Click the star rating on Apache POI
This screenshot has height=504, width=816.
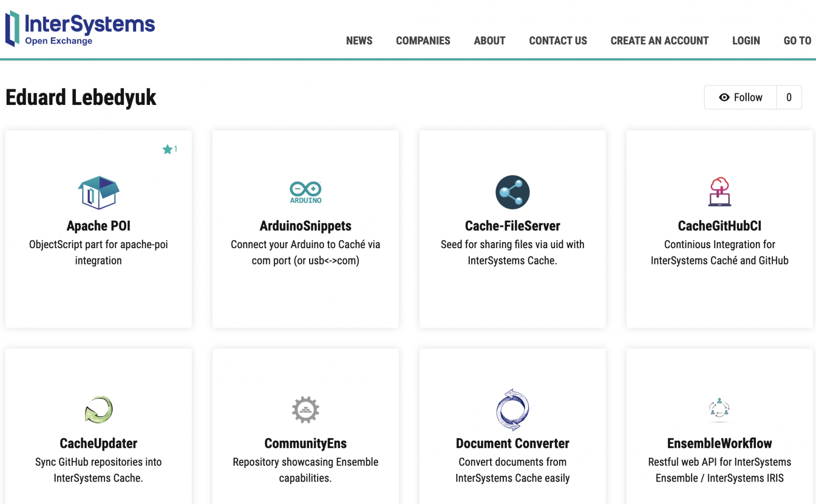170,149
